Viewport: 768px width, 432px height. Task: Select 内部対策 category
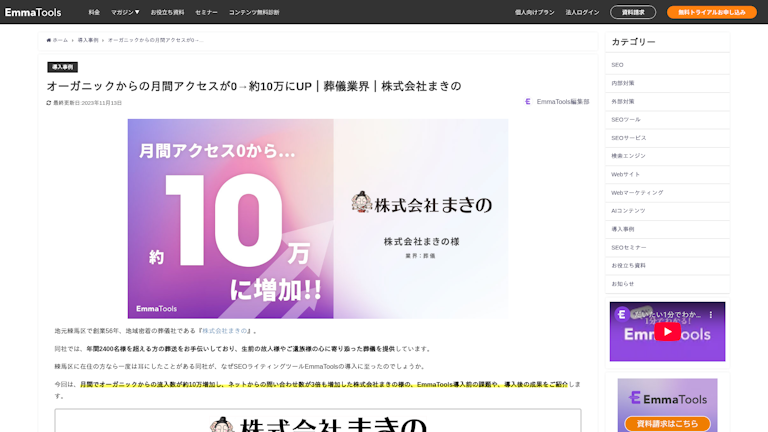tap(667, 83)
